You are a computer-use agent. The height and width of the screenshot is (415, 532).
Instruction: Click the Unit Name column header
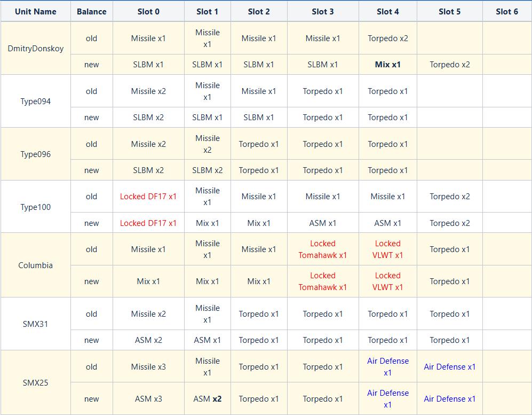pyautogui.click(x=36, y=12)
